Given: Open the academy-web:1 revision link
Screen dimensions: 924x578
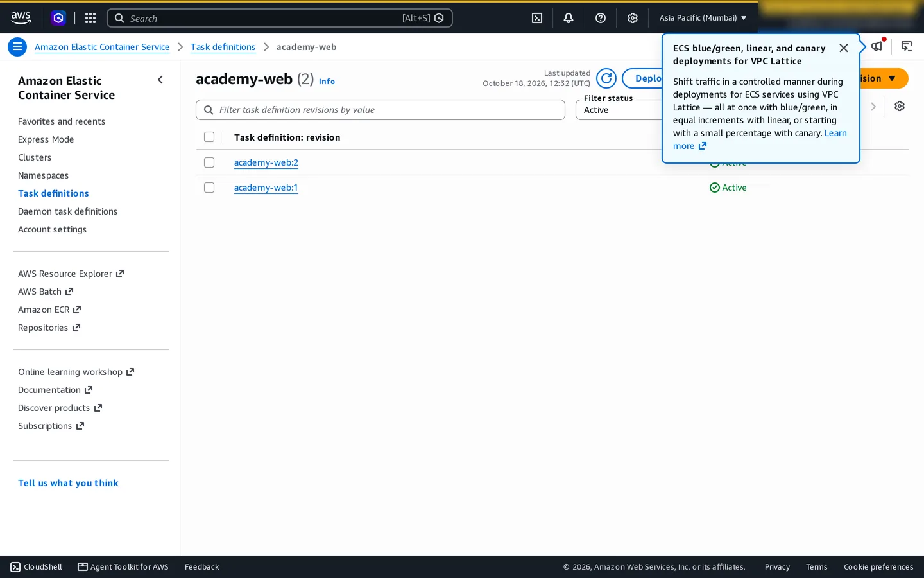Looking at the screenshot, I should click(266, 188).
